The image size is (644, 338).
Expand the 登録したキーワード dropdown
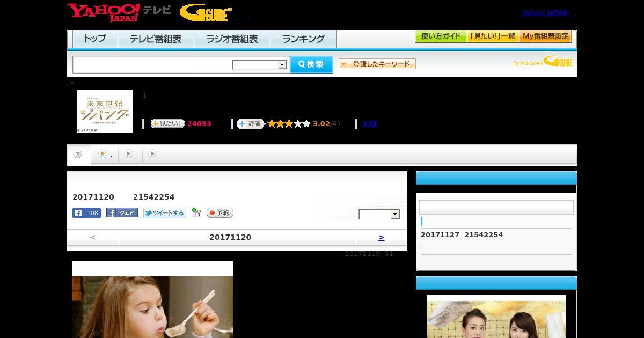(x=377, y=64)
